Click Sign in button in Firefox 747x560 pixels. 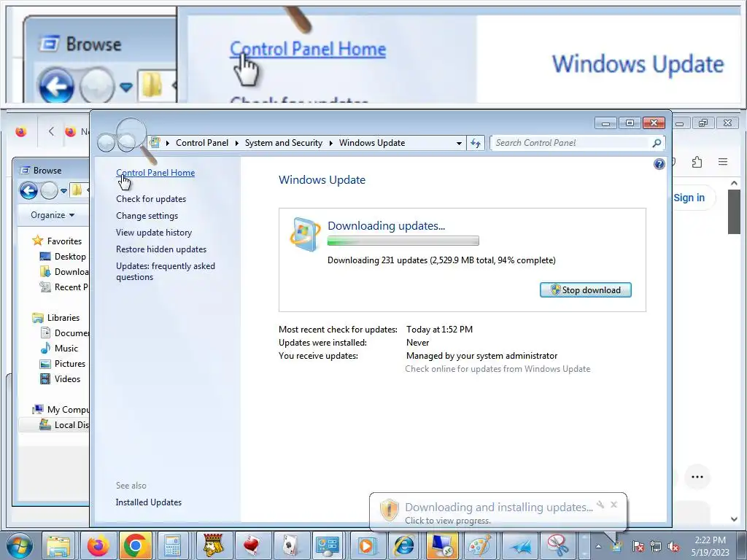point(689,198)
